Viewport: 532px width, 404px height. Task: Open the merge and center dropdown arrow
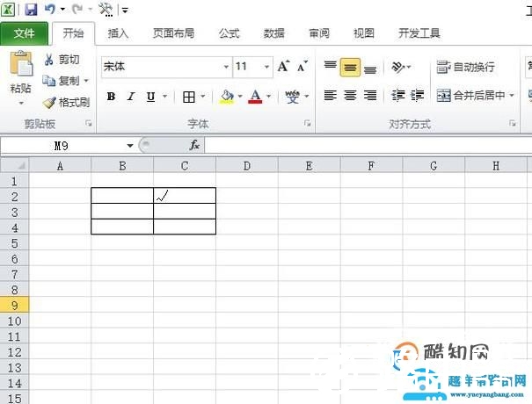(x=512, y=96)
